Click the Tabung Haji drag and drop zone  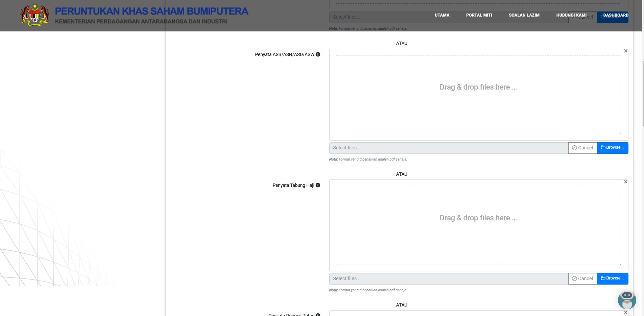point(478,225)
